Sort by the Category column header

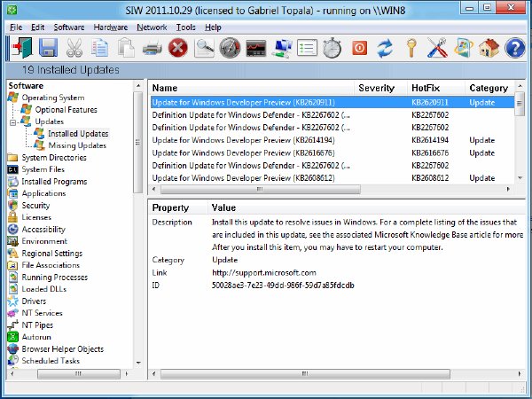coord(489,88)
